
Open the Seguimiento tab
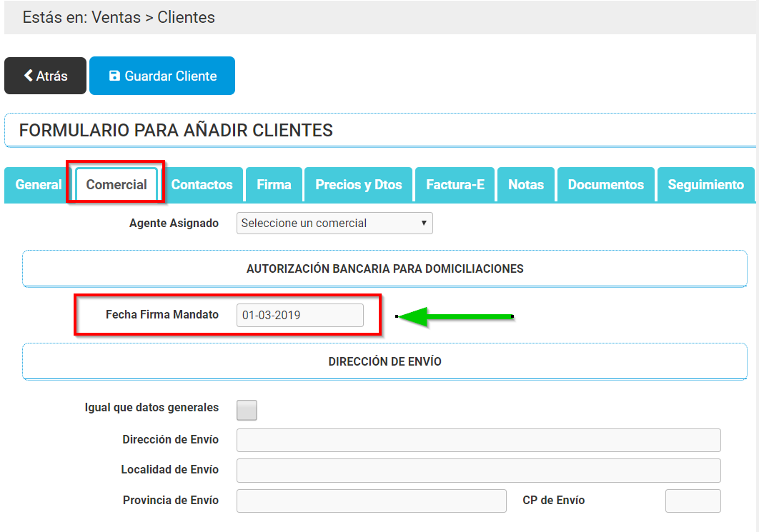[705, 185]
